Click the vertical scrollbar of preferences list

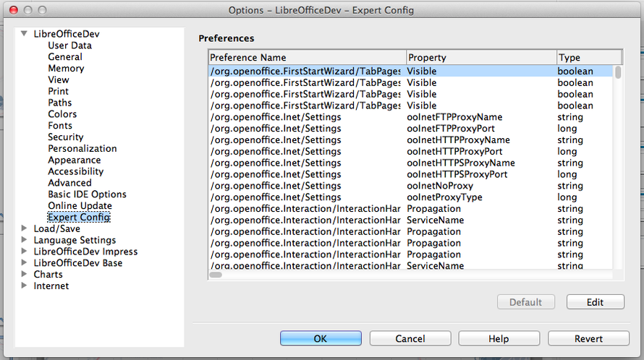pos(618,166)
